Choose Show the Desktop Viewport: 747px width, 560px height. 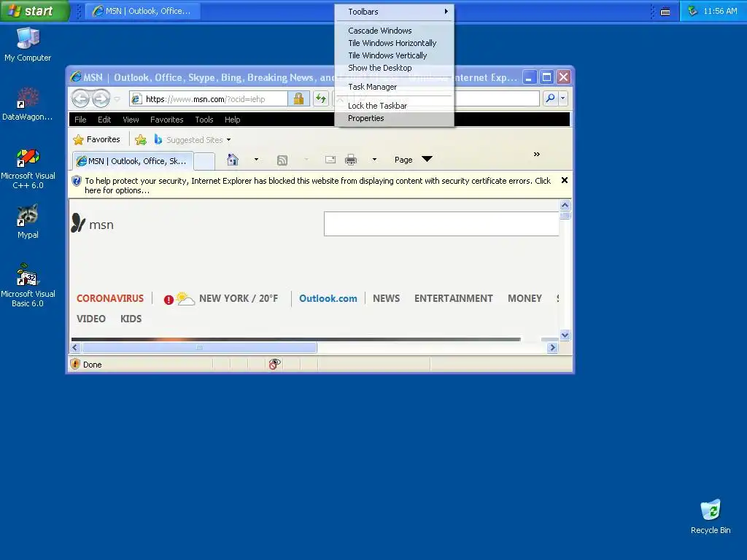tap(395, 68)
